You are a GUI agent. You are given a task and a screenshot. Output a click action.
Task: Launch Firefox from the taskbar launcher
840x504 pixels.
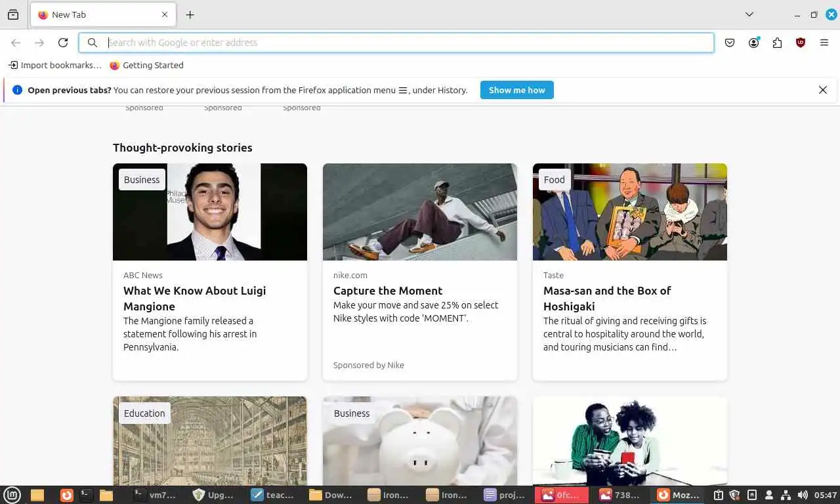click(66, 495)
